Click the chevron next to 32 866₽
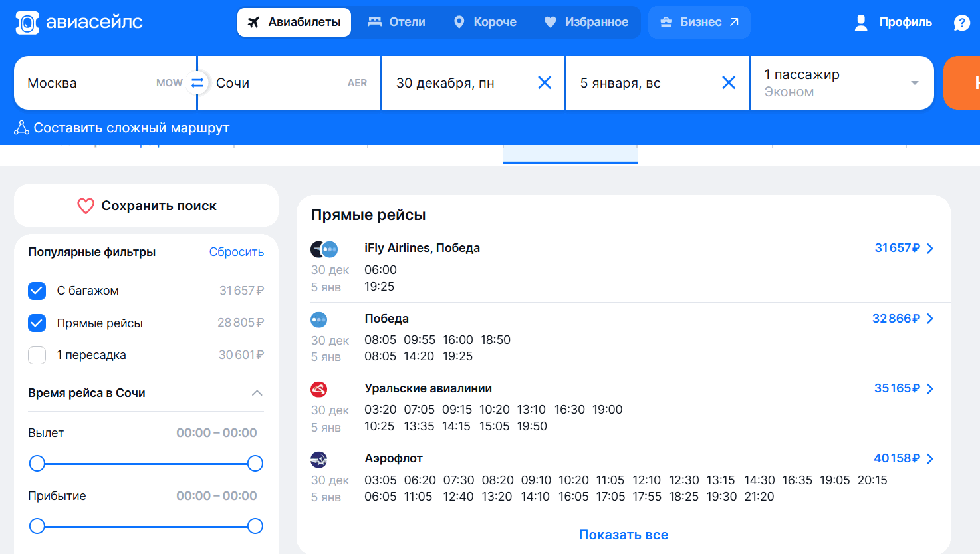Viewport: 980px width, 554px height. (x=930, y=319)
